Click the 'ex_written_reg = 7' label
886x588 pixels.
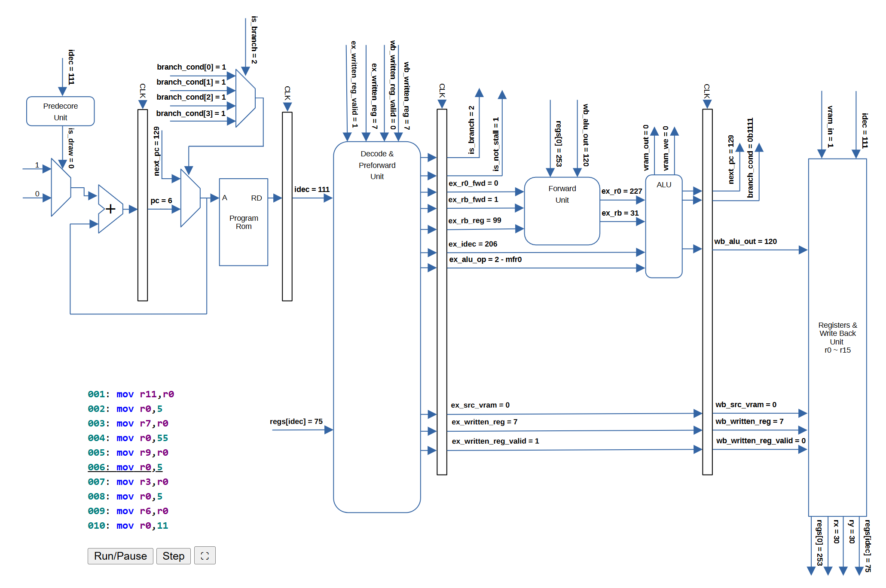[485, 422]
